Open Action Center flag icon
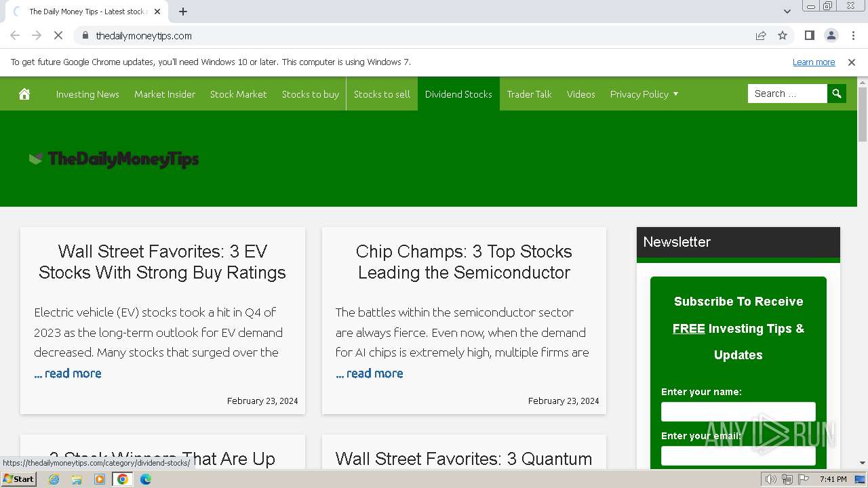The height and width of the screenshot is (488, 868). [804, 479]
